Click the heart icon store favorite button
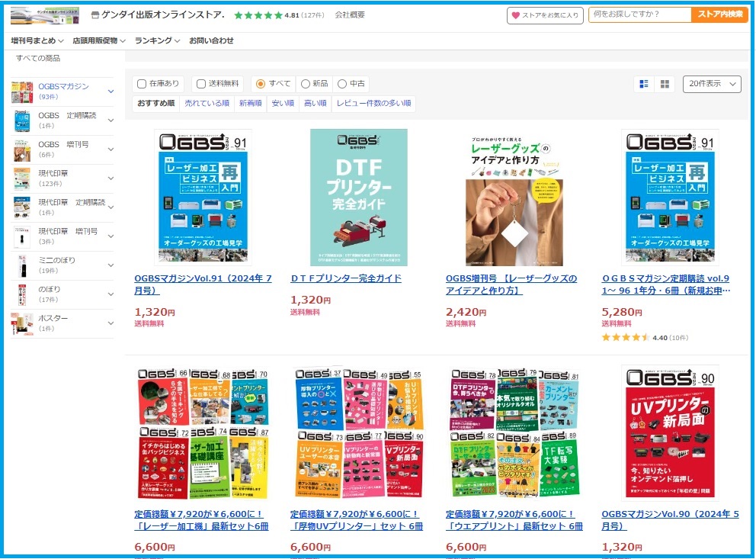Viewport: 756px width, 559px height. coord(545,15)
